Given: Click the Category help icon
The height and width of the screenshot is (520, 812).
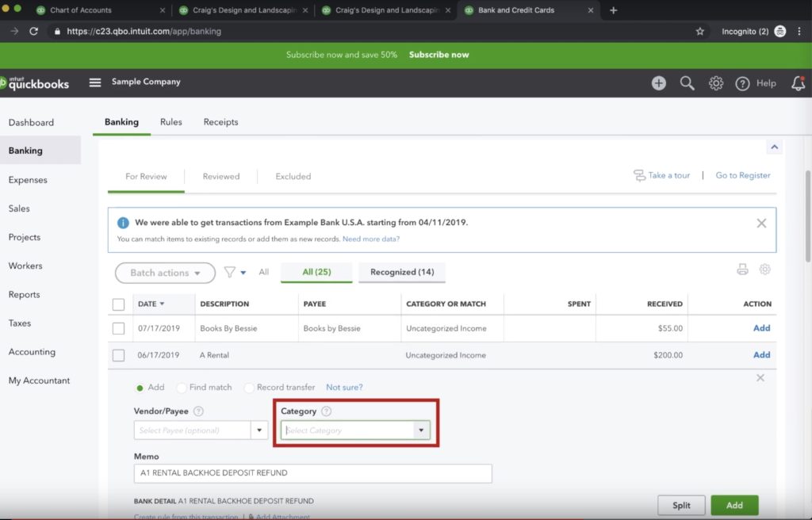Looking at the screenshot, I should [x=326, y=411].
